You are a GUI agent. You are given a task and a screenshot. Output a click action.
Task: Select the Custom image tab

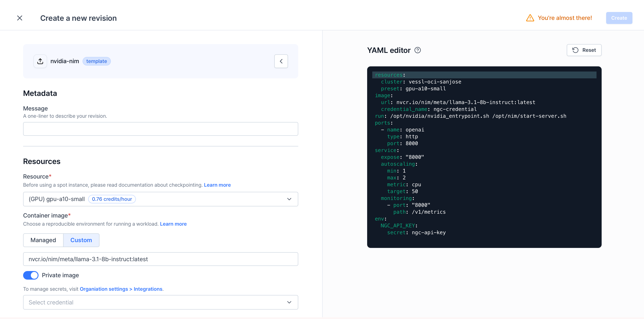pos(81,240)
